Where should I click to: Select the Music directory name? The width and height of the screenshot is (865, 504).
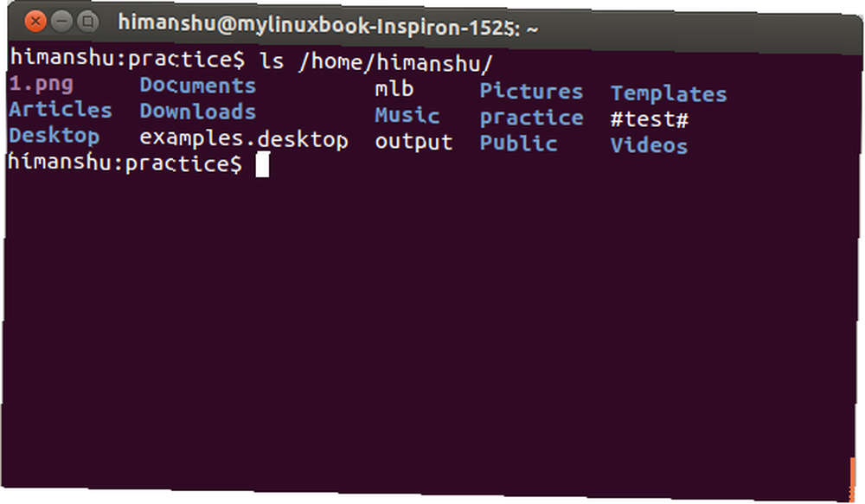407,115
